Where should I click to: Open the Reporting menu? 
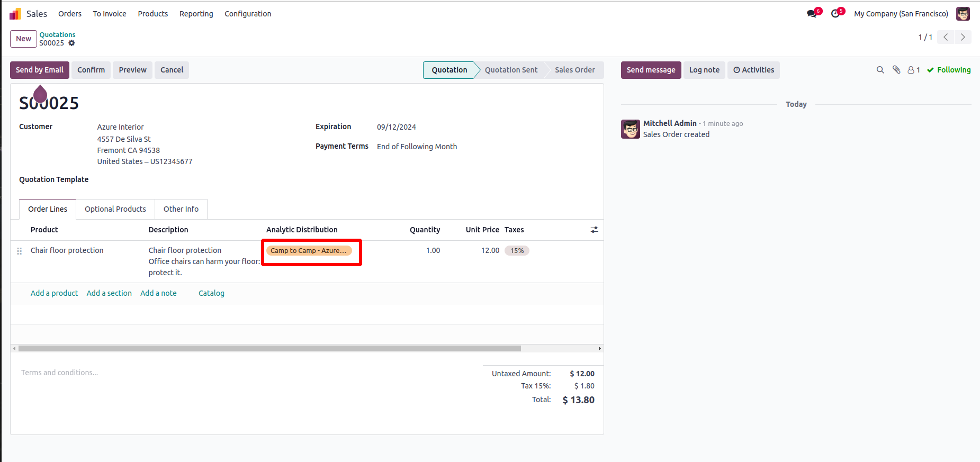tap(196, 14)
